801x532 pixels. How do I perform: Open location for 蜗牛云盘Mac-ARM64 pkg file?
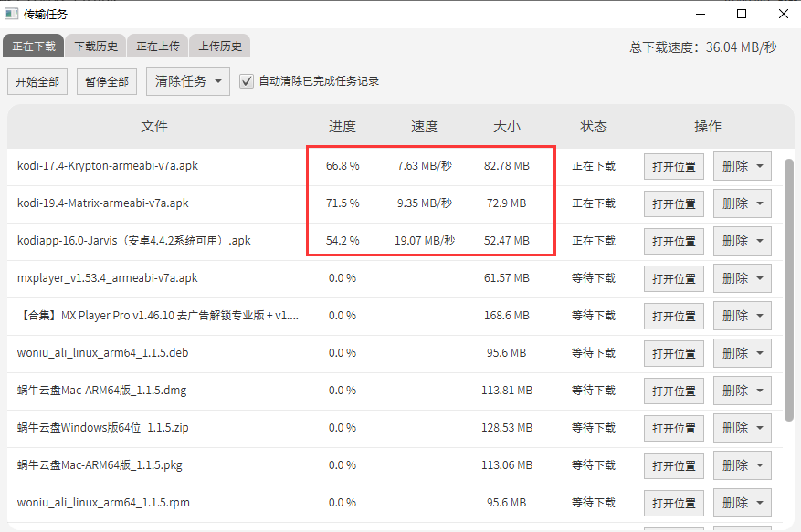coord(674,465)
